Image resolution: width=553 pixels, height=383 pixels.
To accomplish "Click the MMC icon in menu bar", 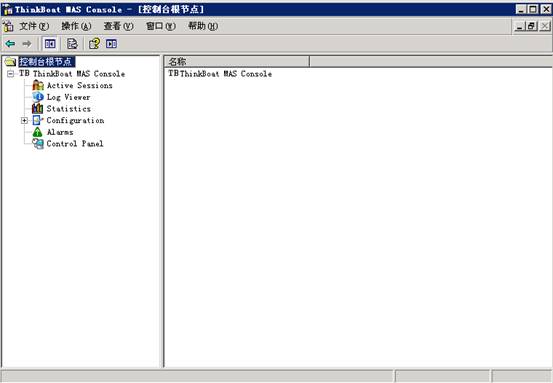I will (x=8, y=26).
